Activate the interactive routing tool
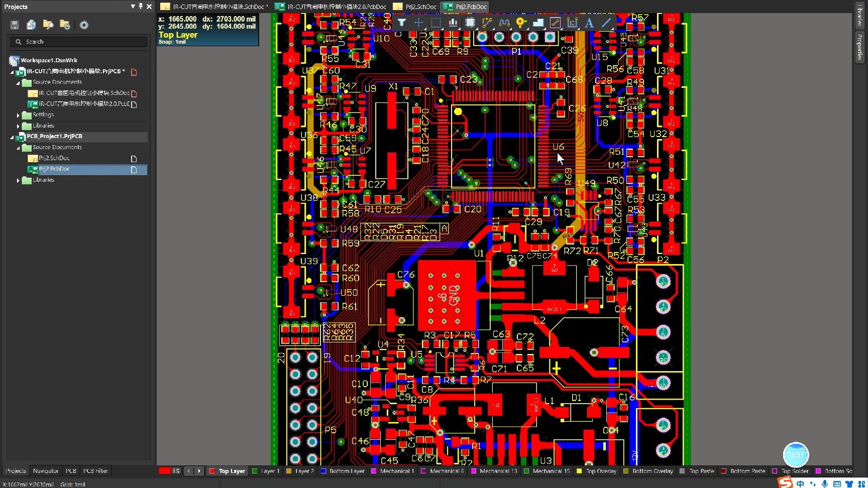 click(487, 23)
